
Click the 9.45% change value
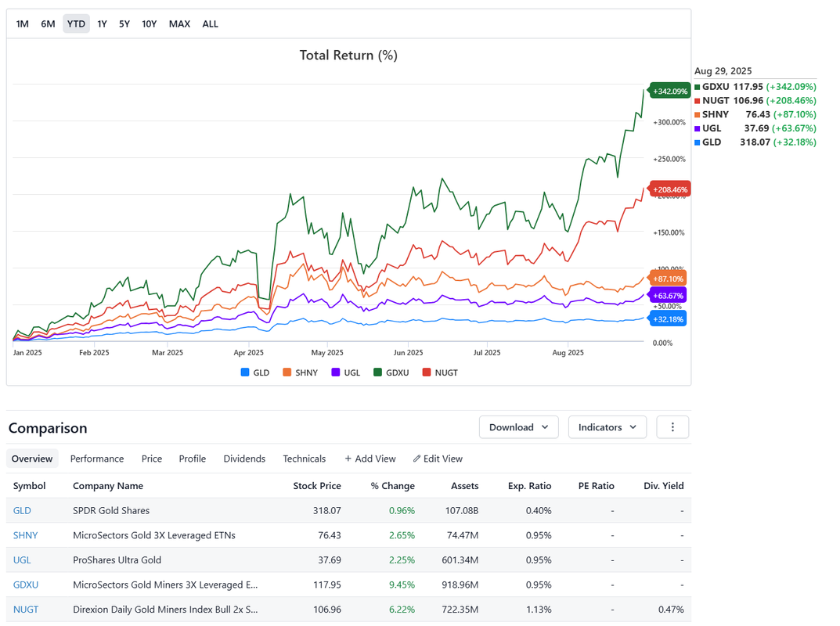point(402,585)
